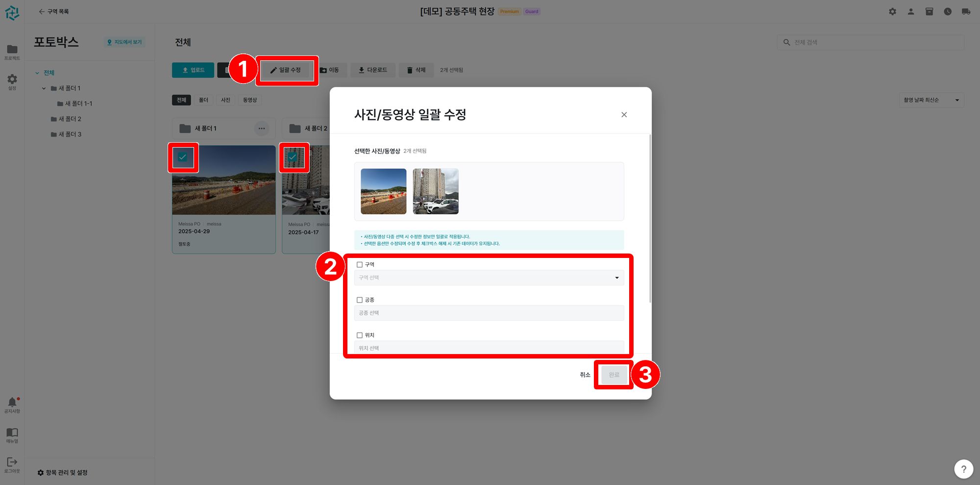Viewport: 980px width, 485px height.
Task: Click the 취소 button in dialog
Action: tap(585, 375)
